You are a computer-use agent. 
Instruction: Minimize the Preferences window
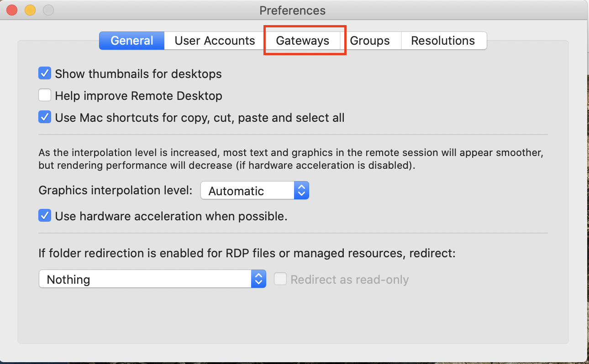[29, 10]
